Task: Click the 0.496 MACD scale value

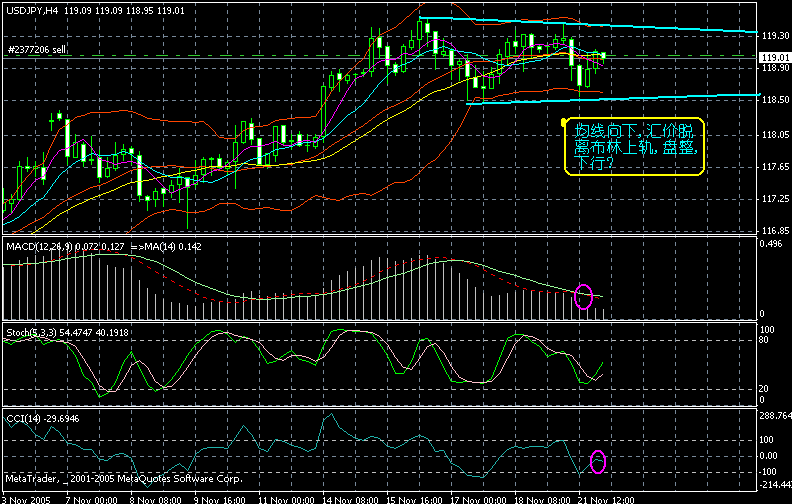Action: 771,243
